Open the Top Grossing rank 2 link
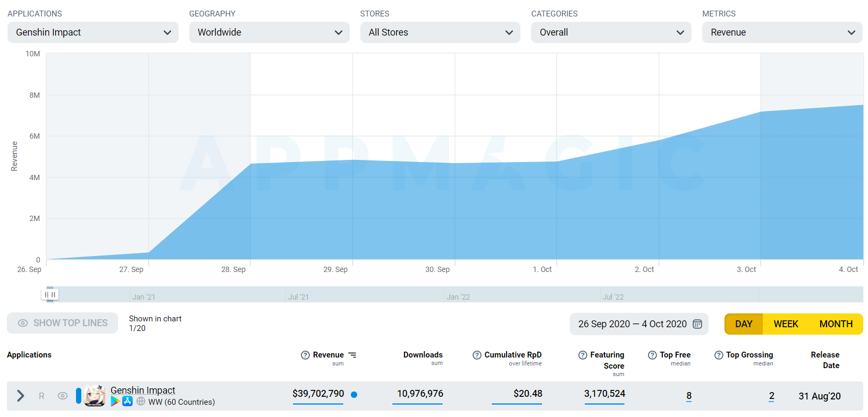The image size is (868, 417). click(x=771, y=396)
